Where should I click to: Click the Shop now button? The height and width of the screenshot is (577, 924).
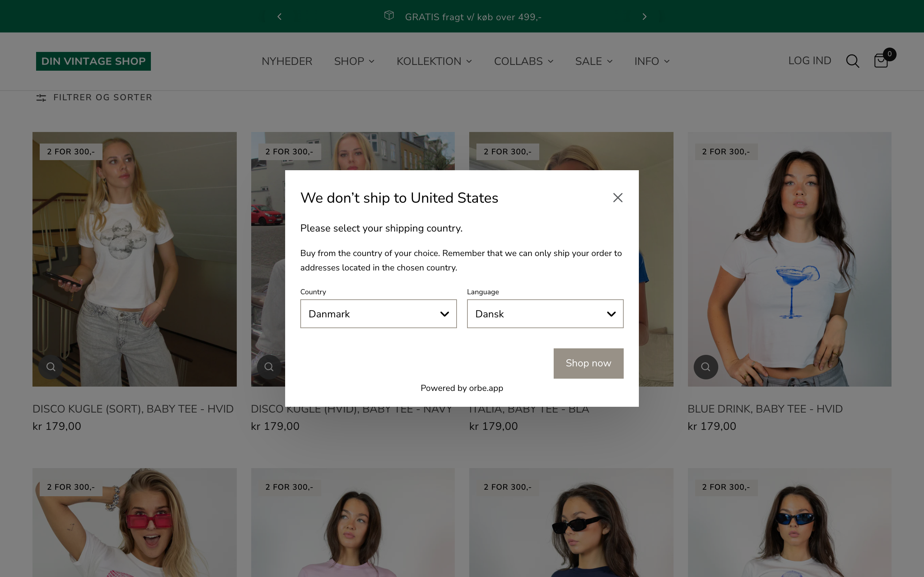click(x=588, y=363)
